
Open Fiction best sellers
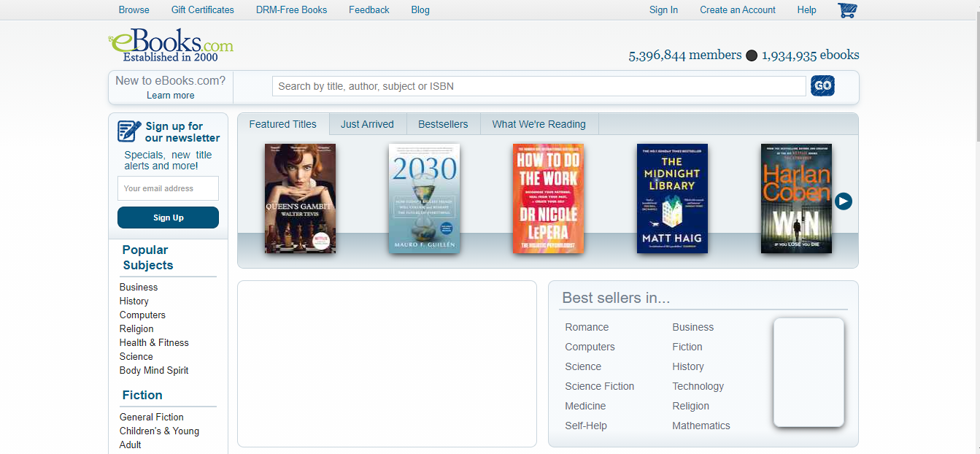point(687,347)
